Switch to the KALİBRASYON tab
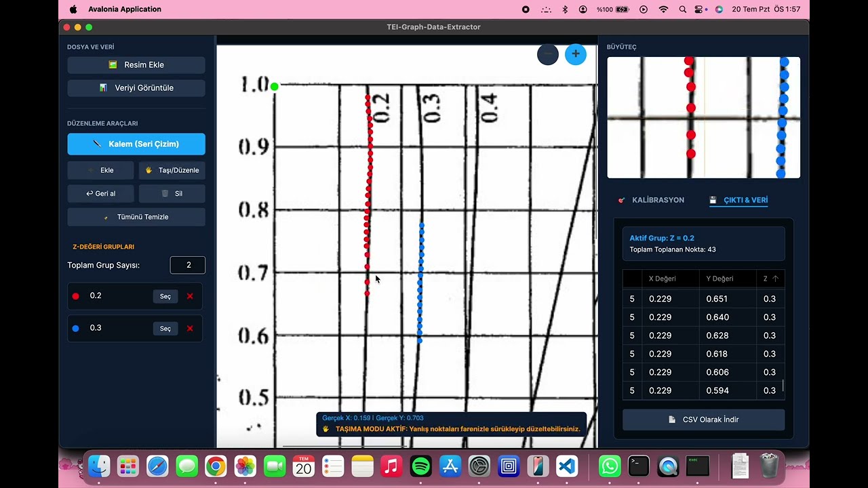Viewport: 868px width, 488px height. [651, 200]
